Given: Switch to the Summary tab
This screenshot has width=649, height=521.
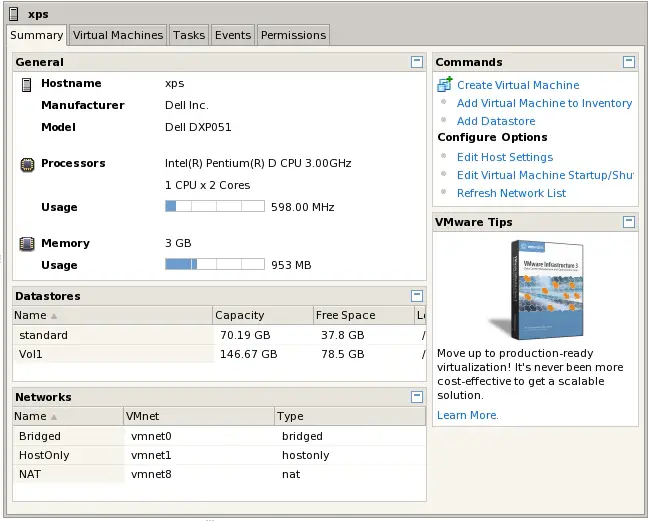Looking at the screenshot, I should pos(36,35).
